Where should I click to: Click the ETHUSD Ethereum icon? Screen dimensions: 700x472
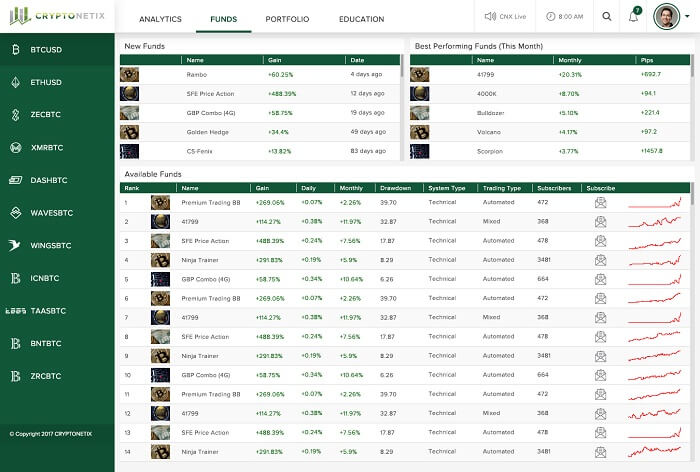tap(16, 82)
